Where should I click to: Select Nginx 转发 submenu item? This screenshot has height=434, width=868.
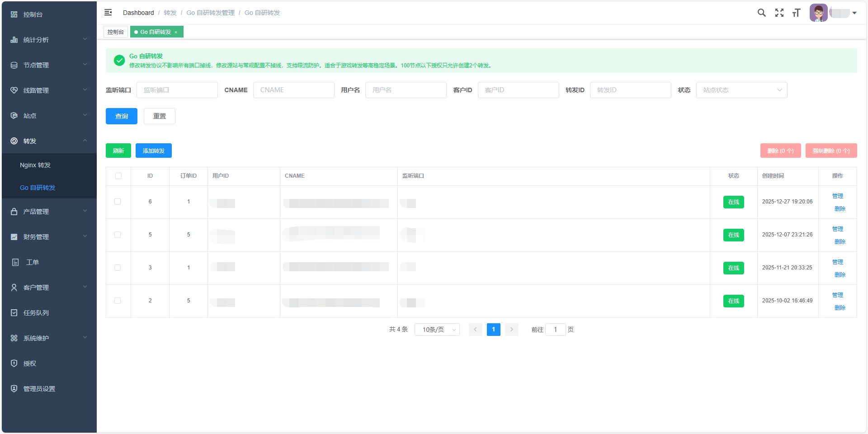[35, 165]
